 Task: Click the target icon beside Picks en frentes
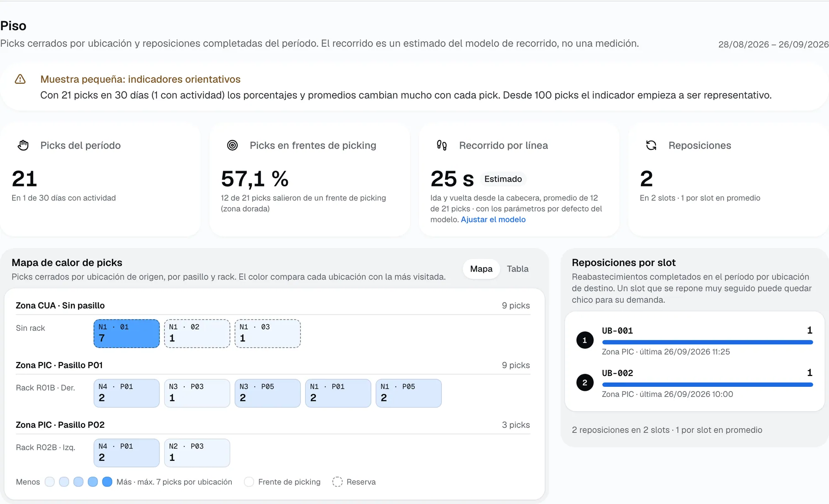233,145
